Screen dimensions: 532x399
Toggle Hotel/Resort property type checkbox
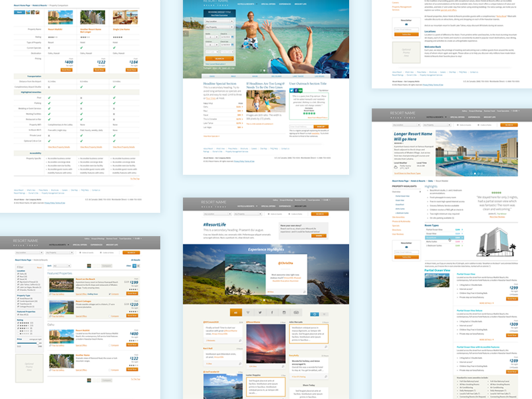19,298
